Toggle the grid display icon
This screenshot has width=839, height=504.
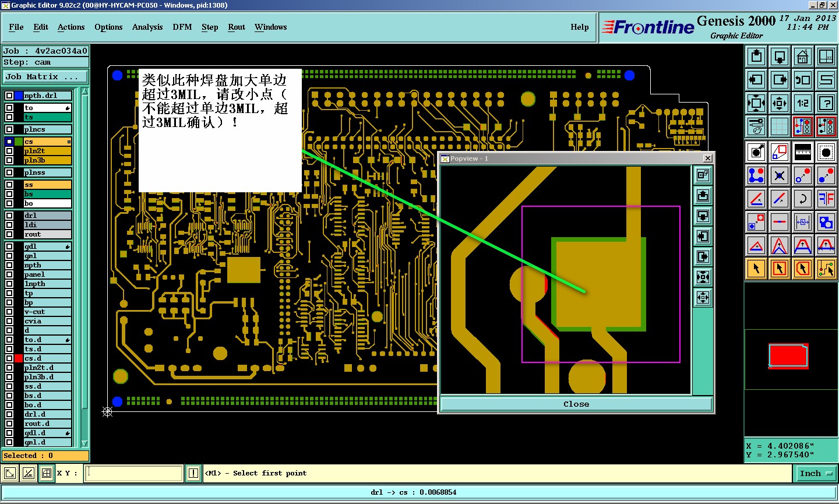[780, 126]
